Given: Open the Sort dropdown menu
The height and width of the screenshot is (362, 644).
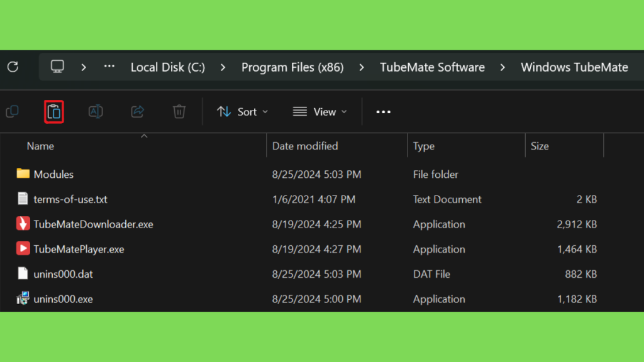Looking at the screenshot, I should pyautogui.click(x=242, y=112).
